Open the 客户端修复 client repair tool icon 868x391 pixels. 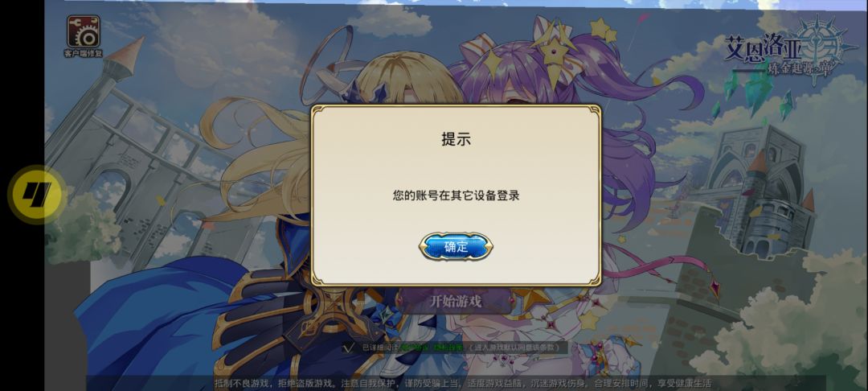tap(84, 31)
